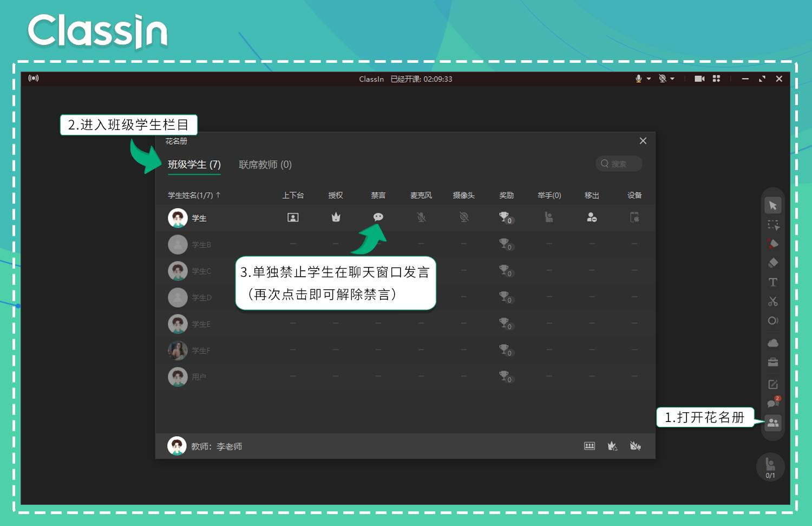Award trophy to 学生F

coord(506,350)
